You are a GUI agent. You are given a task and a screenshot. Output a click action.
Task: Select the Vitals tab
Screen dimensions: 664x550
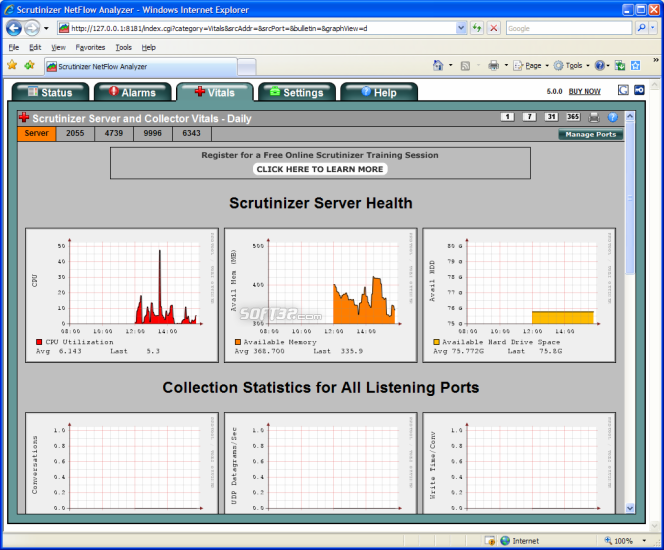coord(215,92)
